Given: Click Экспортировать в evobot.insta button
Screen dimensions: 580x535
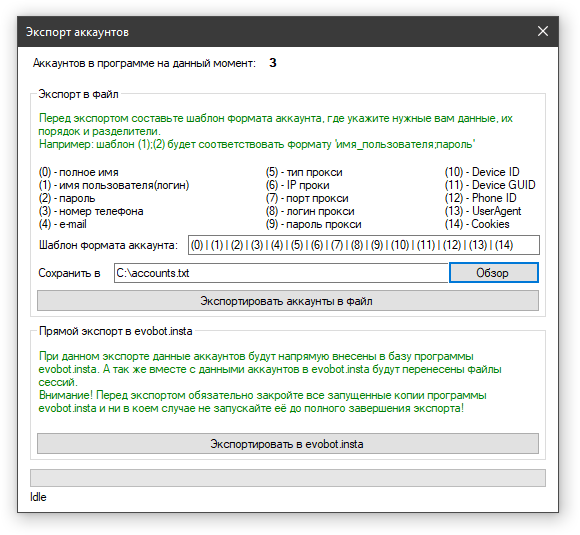Looking at the screenshot, I should click(287, 444).
